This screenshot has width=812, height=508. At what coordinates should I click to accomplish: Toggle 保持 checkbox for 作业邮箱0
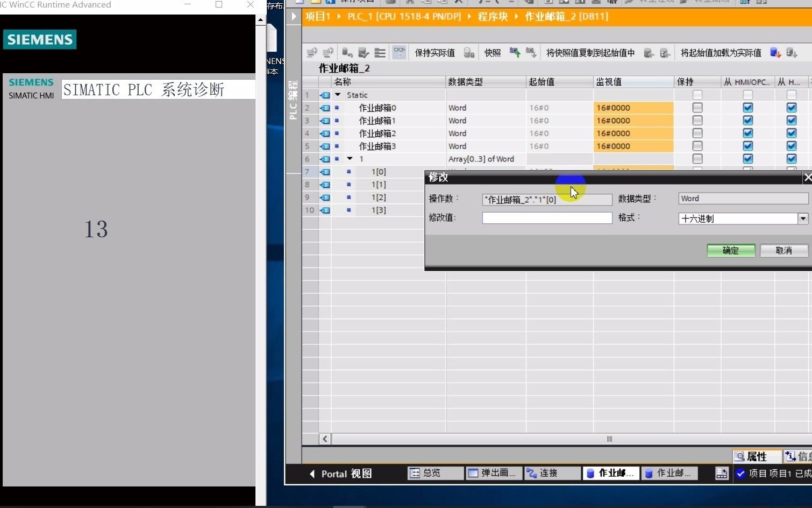[x=697, y=108]
